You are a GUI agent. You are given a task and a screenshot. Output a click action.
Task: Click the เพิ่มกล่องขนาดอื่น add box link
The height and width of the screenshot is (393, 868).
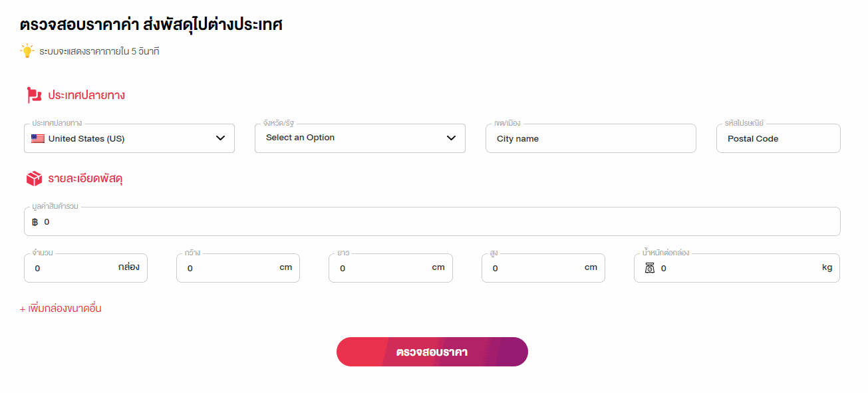tap(61, 309)
